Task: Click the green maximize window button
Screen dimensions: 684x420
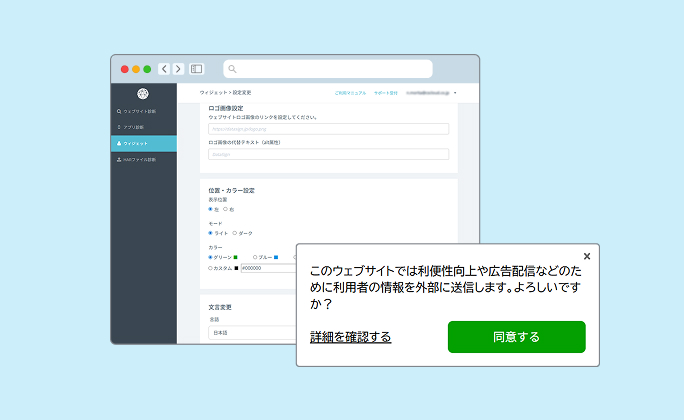Action: click(147, 69)
